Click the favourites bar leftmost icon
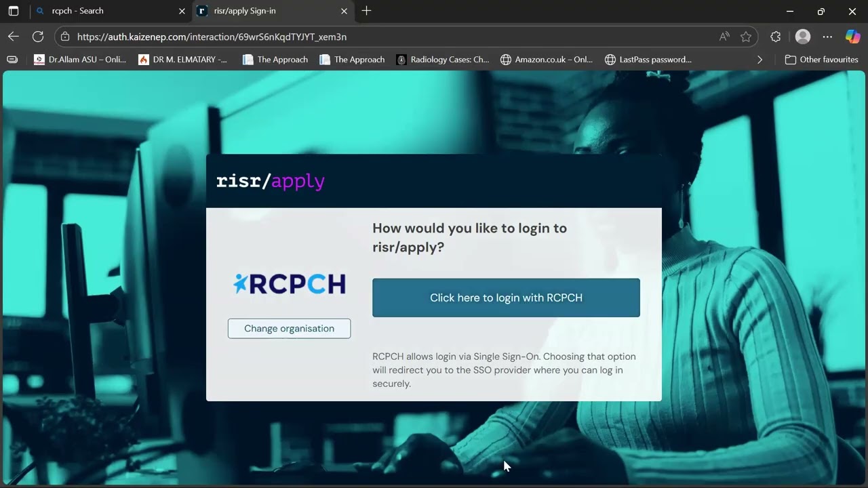The width and height of the screenshot is (868, 488). [12, 60]
